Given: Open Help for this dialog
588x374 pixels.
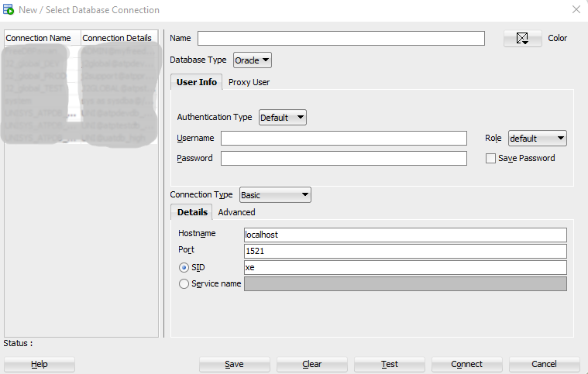Looking at the screenshot, I should click(x=40, y=364).
